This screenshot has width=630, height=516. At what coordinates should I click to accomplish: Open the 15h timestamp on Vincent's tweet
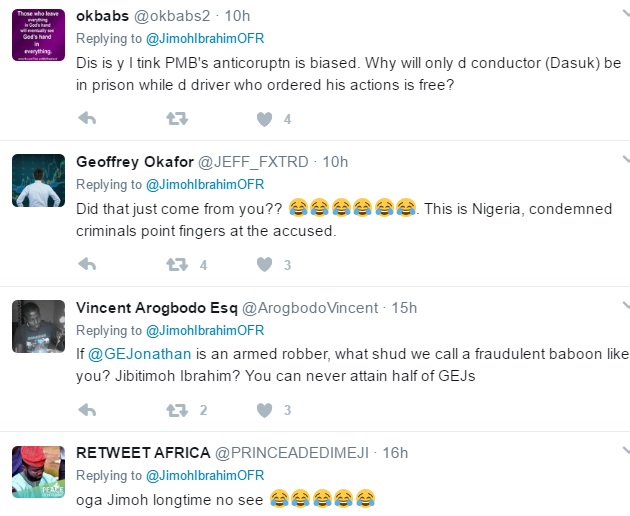click(404, 307)
